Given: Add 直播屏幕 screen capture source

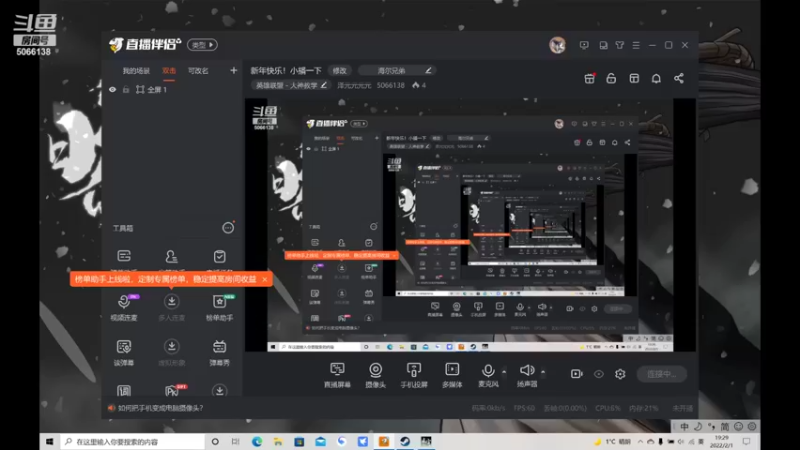Looking at the screenshot, I should point(337,375).
